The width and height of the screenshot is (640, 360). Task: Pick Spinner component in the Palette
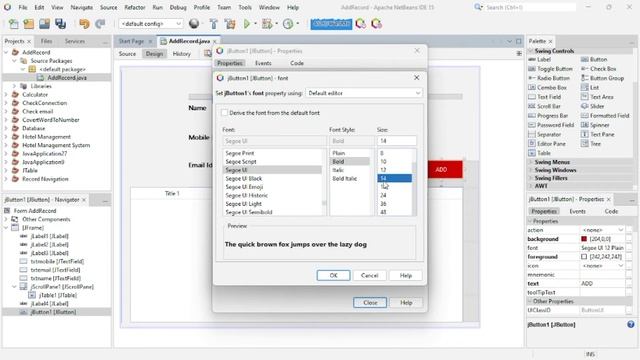[x=595, y=125]
